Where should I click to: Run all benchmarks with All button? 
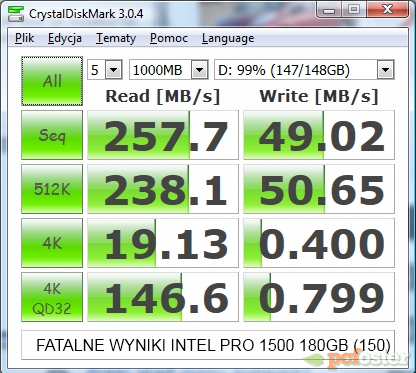click(52, 81)
